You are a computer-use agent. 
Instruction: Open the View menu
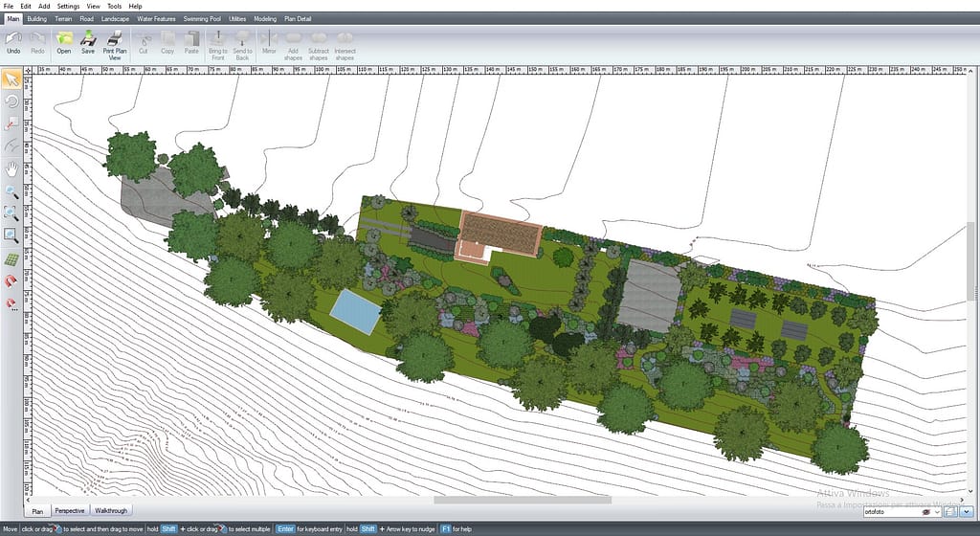click(x=93, y=7)
